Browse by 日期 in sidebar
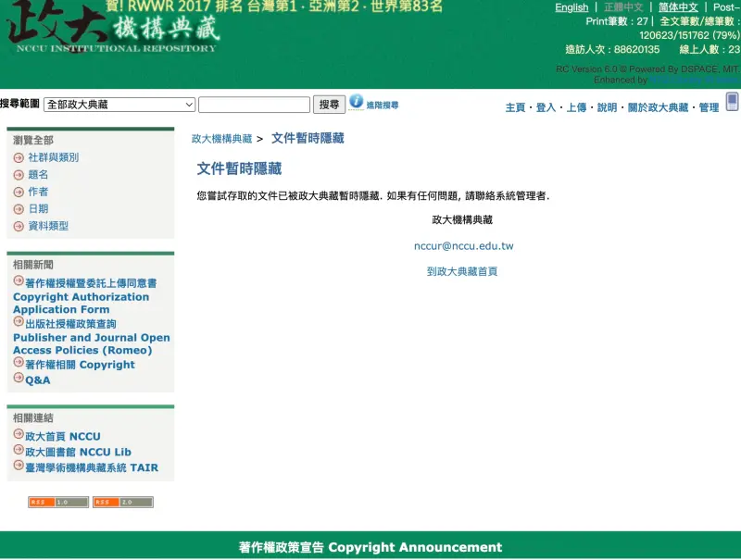The height and width of the screenshot is (560, 741). click(38, 209)
